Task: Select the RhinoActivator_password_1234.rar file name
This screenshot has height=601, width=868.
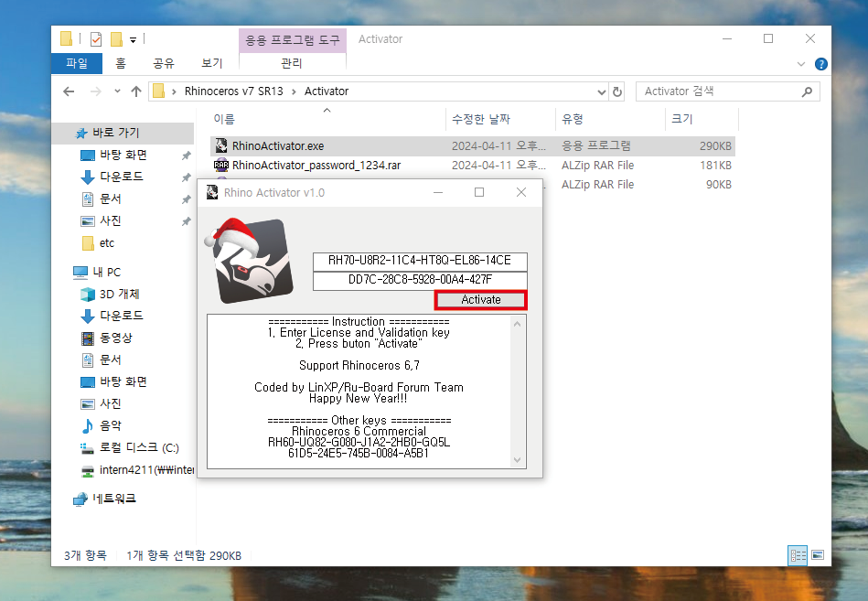Action: pyautogui.click(x=316, y=166)
